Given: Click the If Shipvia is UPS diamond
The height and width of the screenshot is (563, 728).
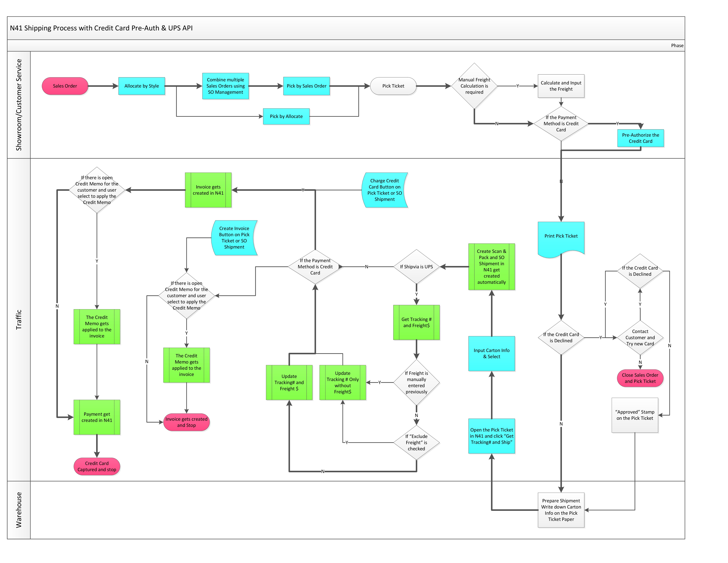Looking at the screenshot, I should [x=417, y=267].
